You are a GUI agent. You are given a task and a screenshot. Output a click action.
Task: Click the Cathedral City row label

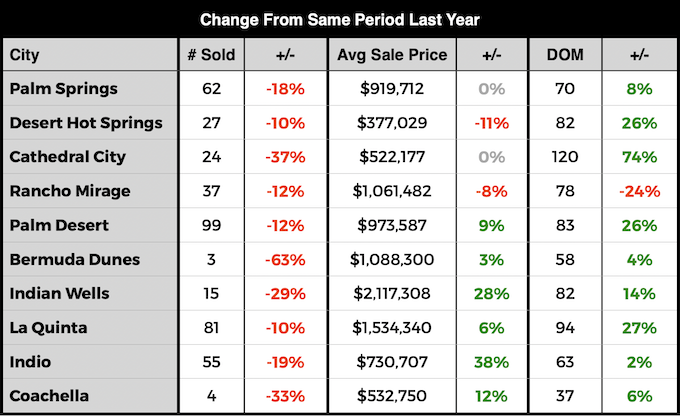coord(68,157)
